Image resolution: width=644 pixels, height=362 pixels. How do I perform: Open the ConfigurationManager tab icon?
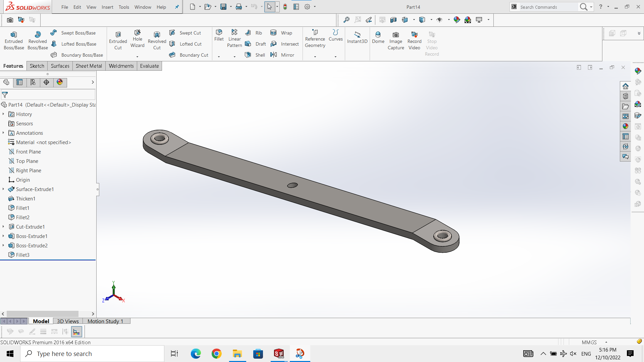click(33, 82)
